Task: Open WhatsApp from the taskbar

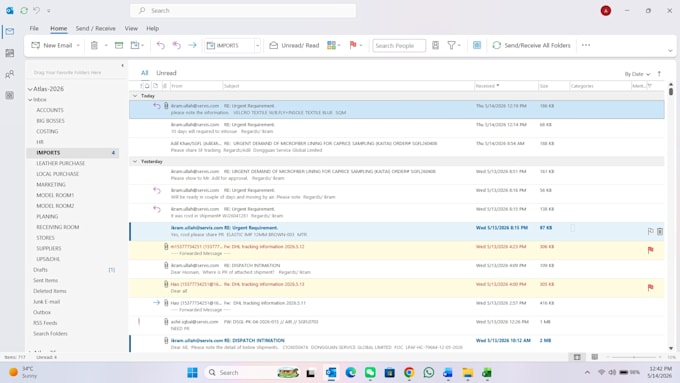Action: tap(428, 373)
